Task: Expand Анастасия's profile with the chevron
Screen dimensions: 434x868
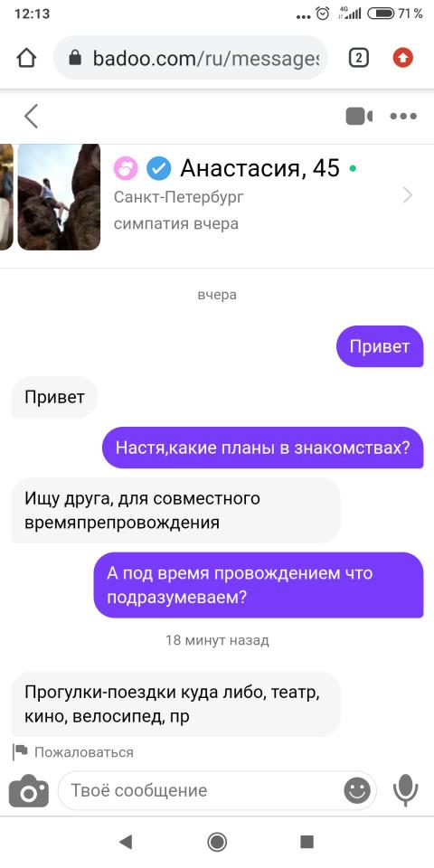Action: (408, 195)
